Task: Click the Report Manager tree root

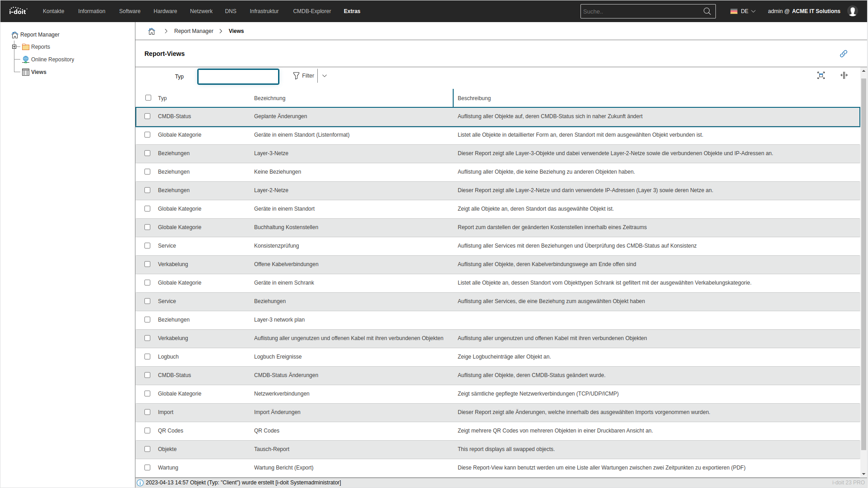Action: click(x=40, y=35)
